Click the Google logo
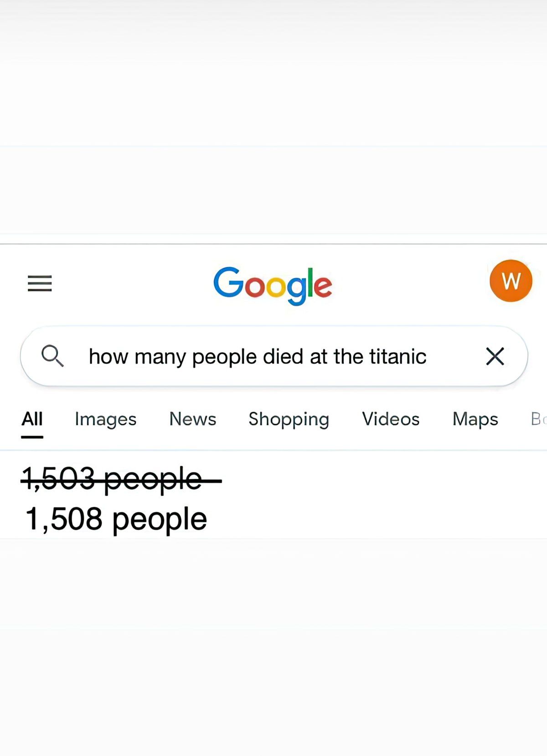The image size is (547, 756). (273, 285)
